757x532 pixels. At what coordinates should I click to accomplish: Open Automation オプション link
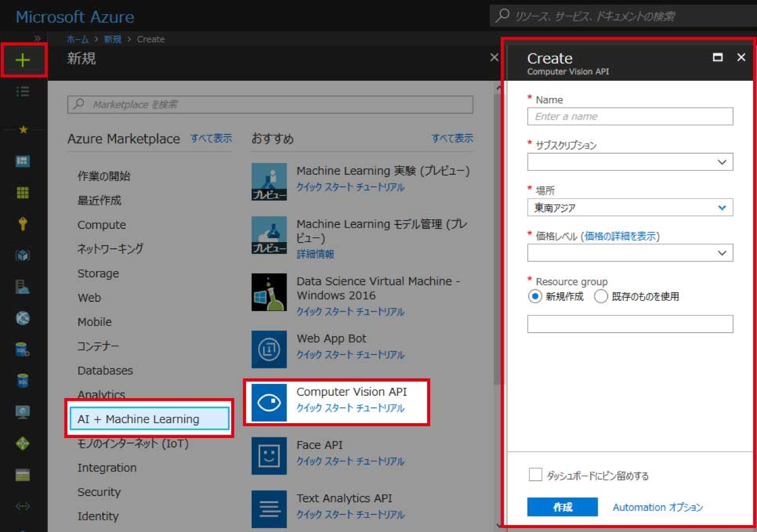658,507
